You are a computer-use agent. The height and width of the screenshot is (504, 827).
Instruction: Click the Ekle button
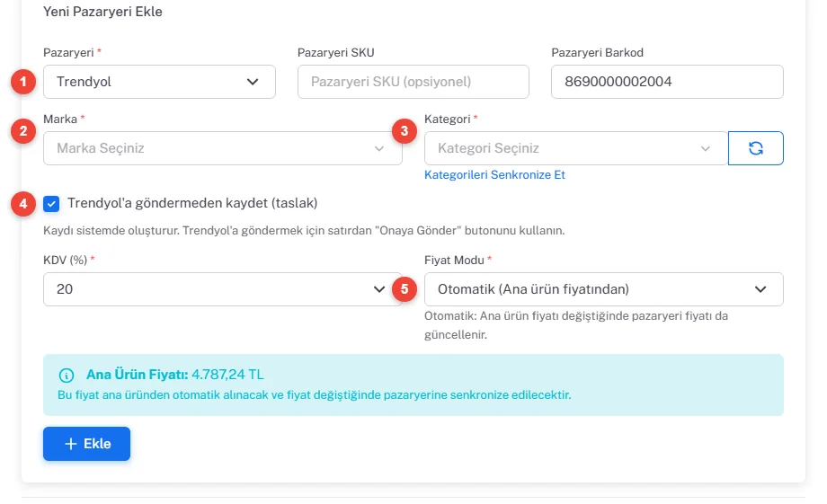click(86, 444)
